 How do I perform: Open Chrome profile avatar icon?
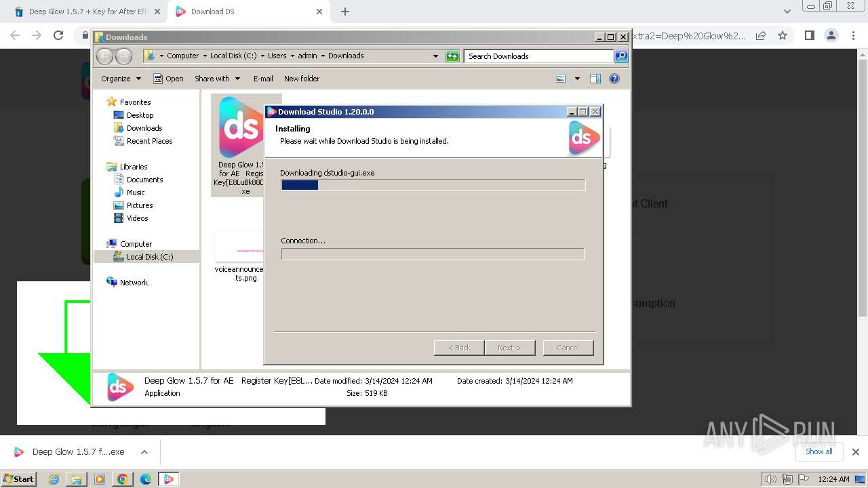[831, 35]
